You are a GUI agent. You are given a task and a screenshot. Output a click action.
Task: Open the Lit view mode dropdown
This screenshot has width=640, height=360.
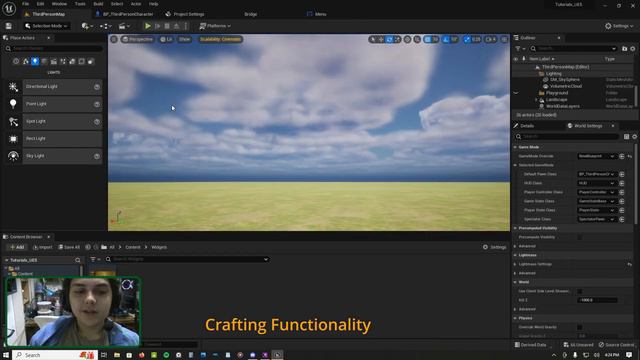click(x=166, y=39)
